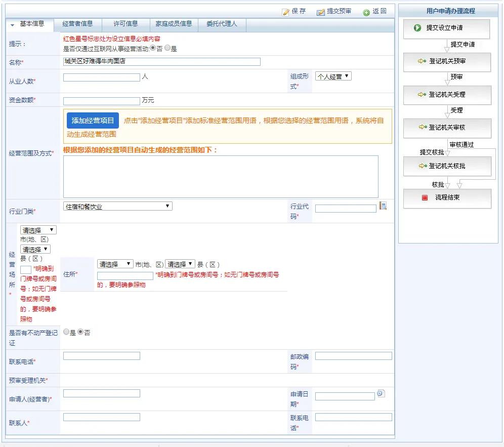Click inside the 从业人数 input field
This screenshot has width=504, height=447.
tap(100, 78)
